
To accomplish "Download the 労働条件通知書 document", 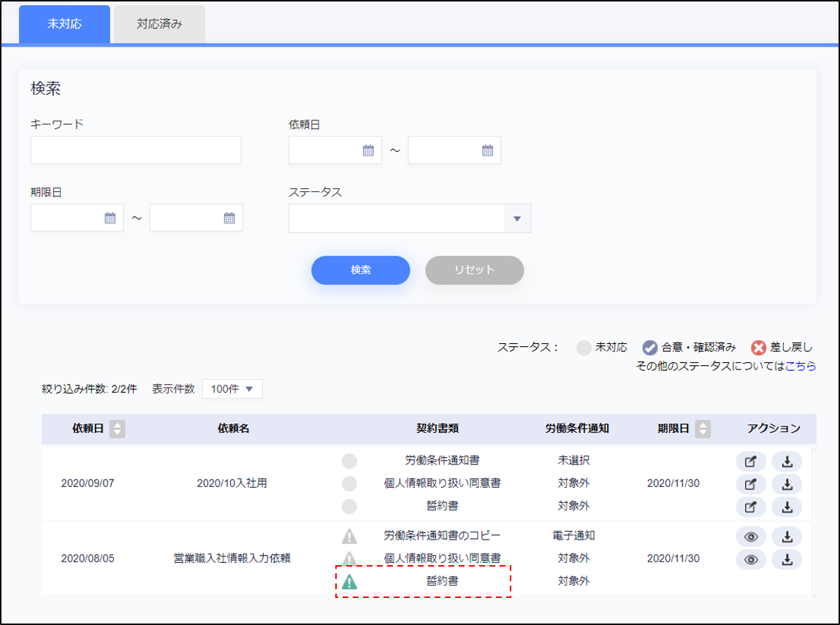I will pyautogui.click(x=787, y=461).
